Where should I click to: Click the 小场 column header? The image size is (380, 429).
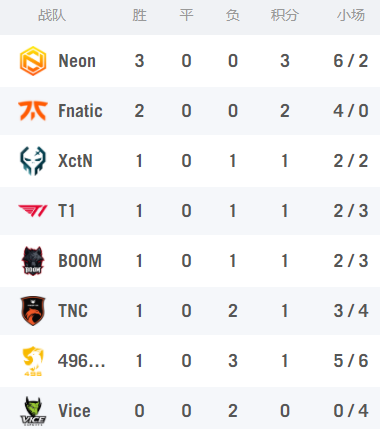[351, 15]
